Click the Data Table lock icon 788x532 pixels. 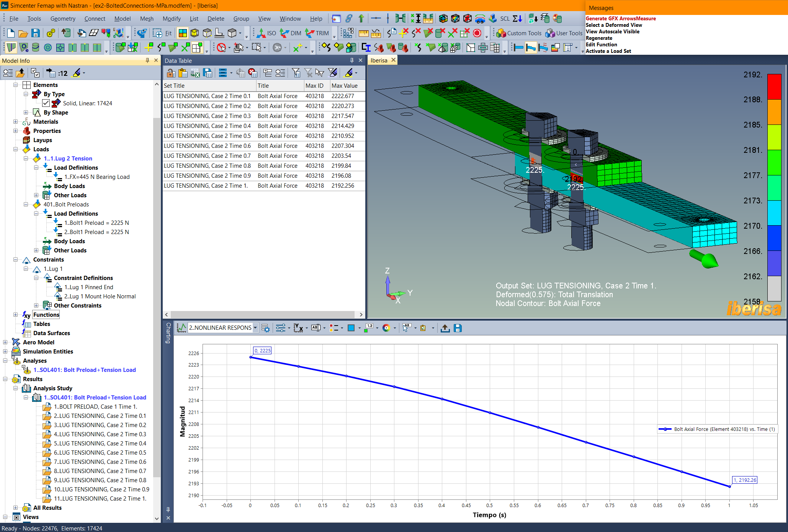171,73
